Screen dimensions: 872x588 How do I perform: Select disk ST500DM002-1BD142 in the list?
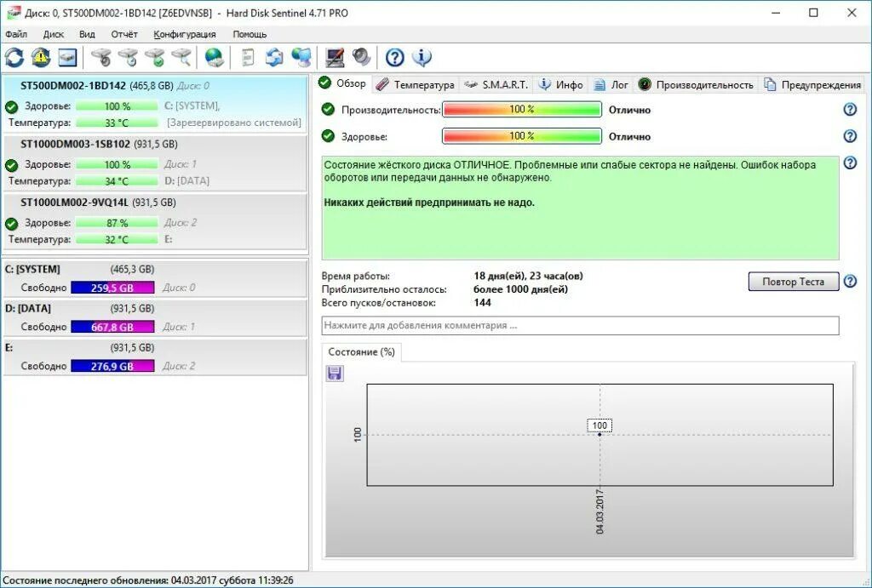[x=155, y=103]
